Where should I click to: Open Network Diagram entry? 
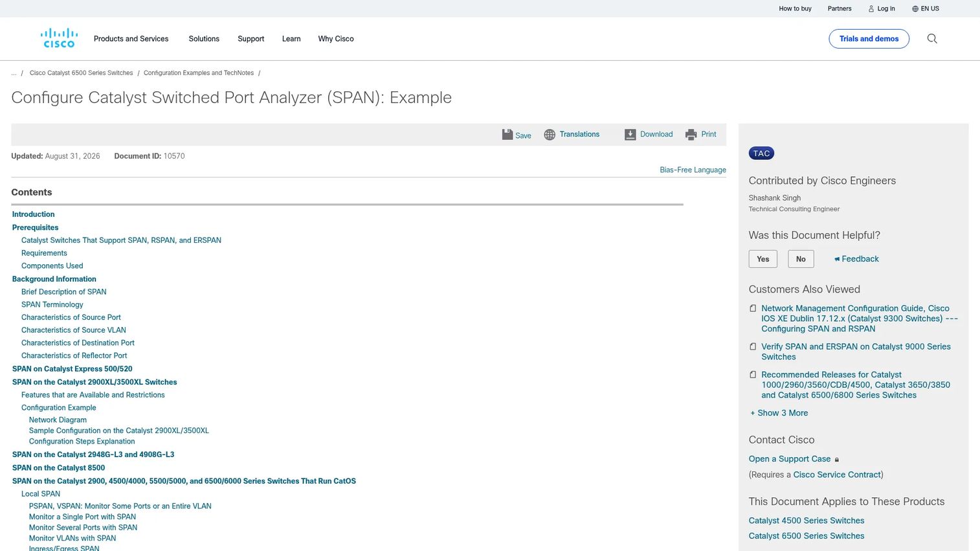coord(58,420)
